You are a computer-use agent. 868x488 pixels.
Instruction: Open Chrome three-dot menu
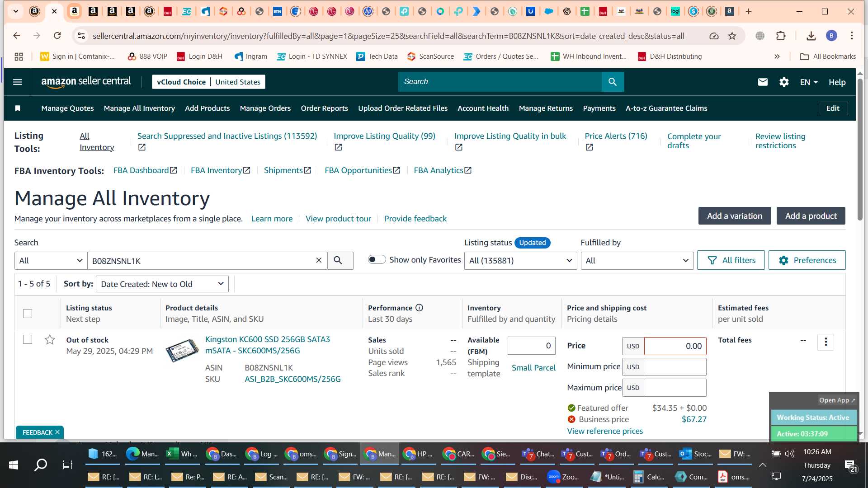(852, 36)
